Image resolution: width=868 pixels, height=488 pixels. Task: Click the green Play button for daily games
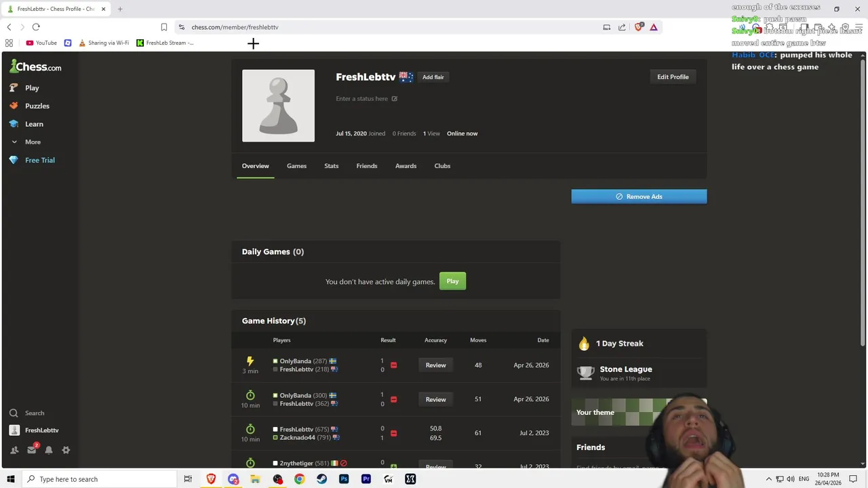click(x=452, y=281)
